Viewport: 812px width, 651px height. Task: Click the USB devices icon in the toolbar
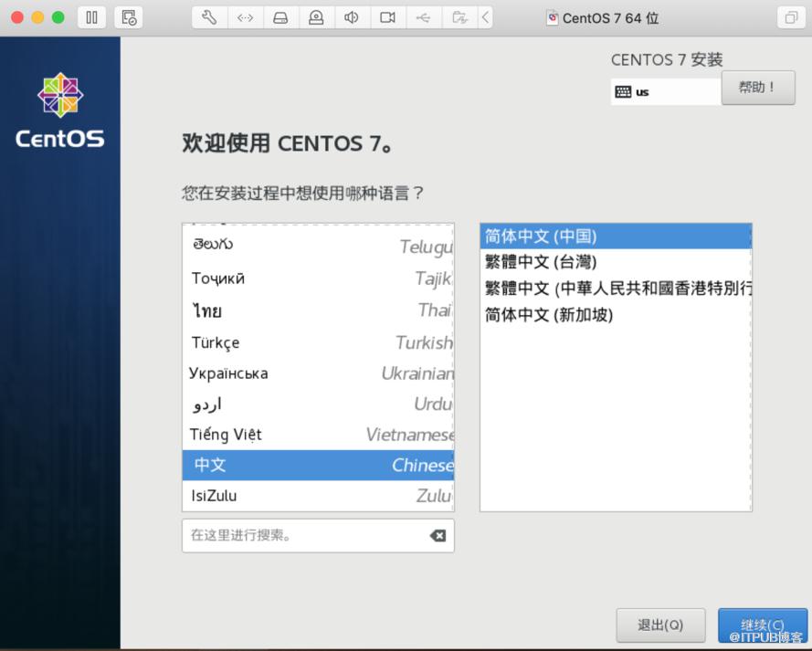click(423, 17)
